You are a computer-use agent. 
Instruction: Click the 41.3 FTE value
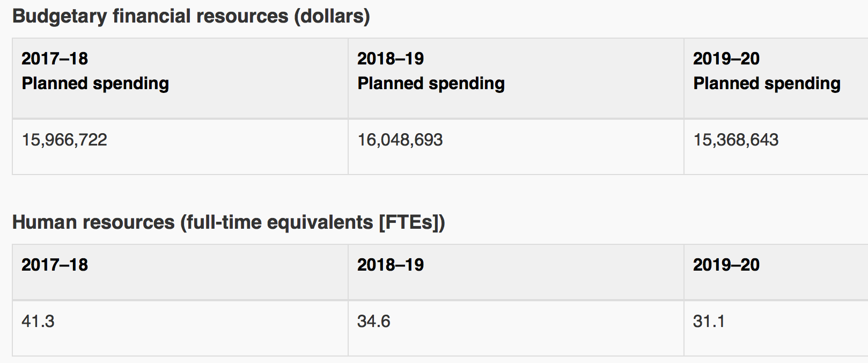(x=38, y=322)
